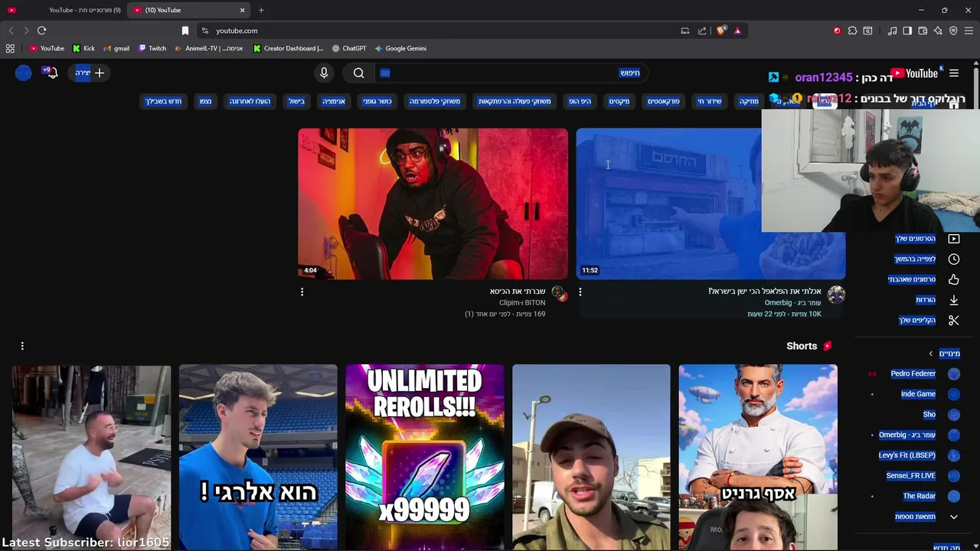The height and width of the screenshot is (551, 980).
Task: Open the 'UNLIMITED REROLLS' short
Action: click(x=425, y=457)
